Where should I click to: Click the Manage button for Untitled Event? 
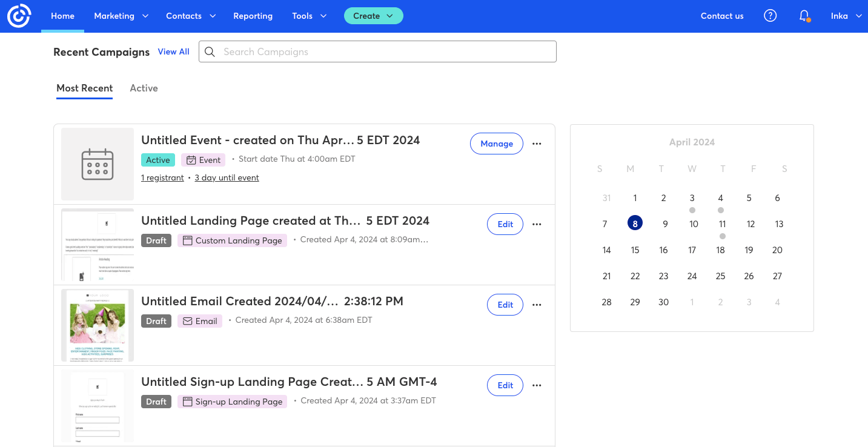497,144
